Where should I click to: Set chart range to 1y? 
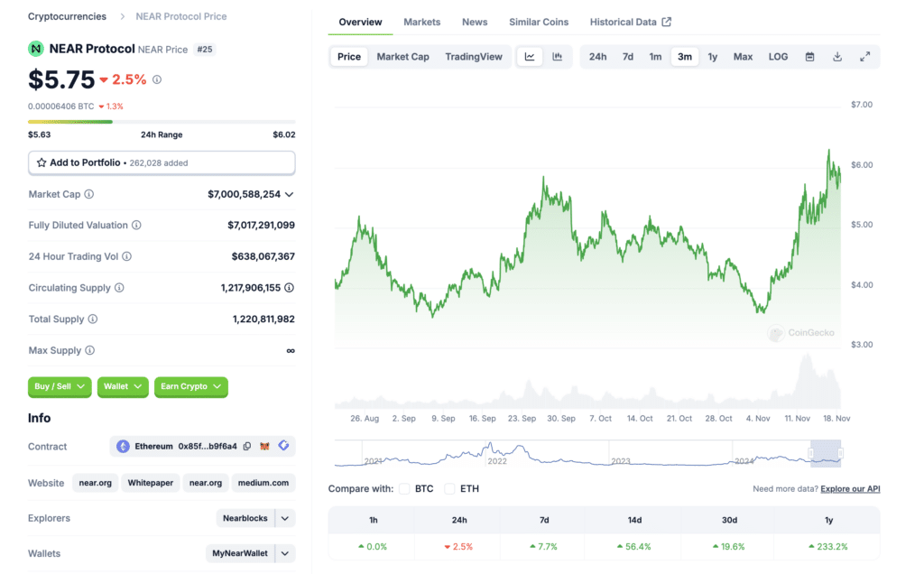(x=713, y=57)
